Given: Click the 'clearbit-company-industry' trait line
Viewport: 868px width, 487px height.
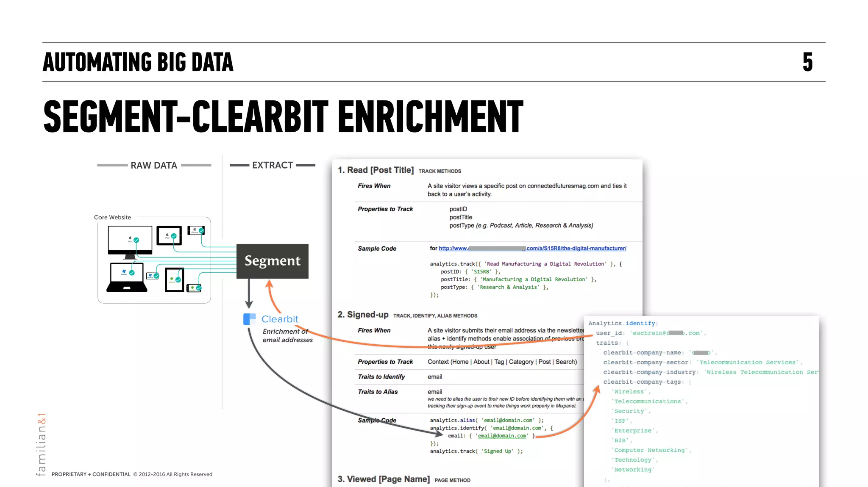Looking at the screenshot, I should click(711, 372).
